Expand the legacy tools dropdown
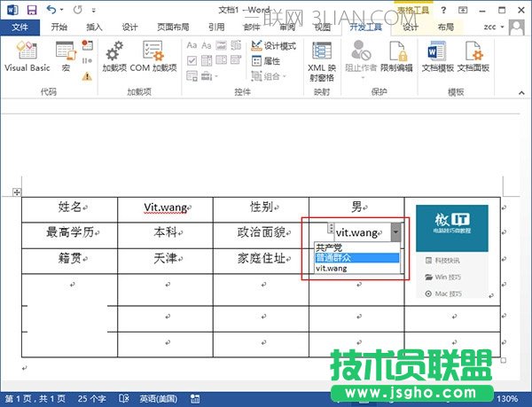The width and height of the screenshot is (532, 407). point(209,76)
